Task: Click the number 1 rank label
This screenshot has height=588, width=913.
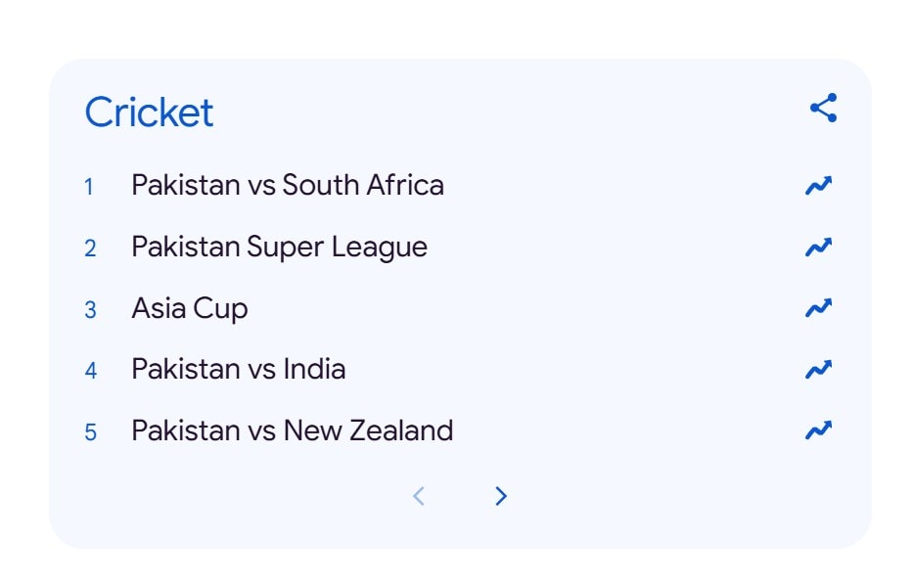Action: (x=90, y=186)
